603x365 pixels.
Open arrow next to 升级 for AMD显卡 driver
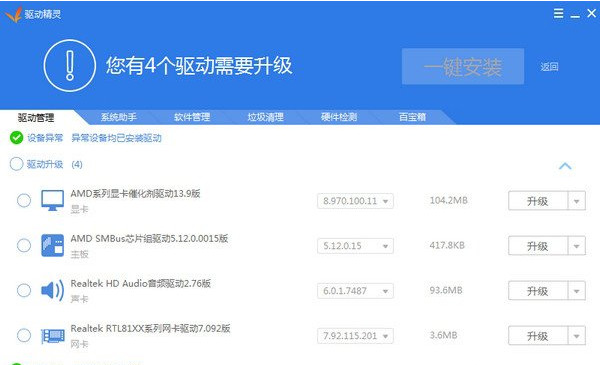pyautogui.click(x=576, y=201)
